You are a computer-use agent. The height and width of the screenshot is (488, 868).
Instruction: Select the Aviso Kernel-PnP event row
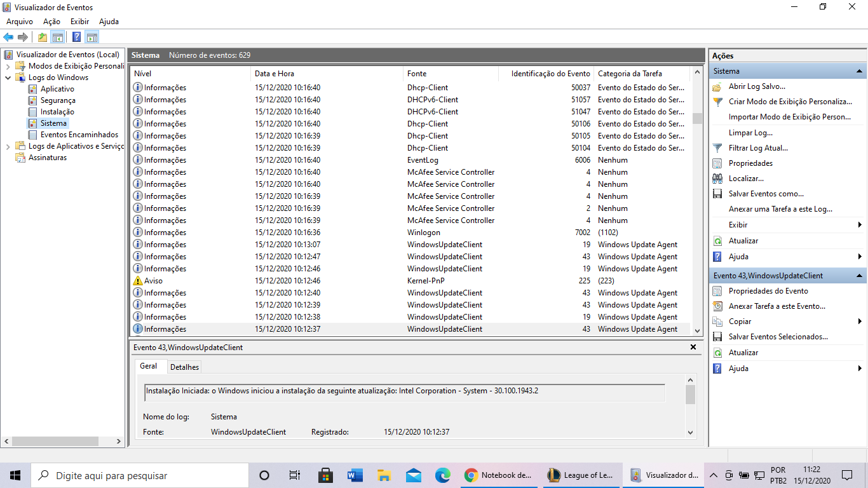coord(410,281)
